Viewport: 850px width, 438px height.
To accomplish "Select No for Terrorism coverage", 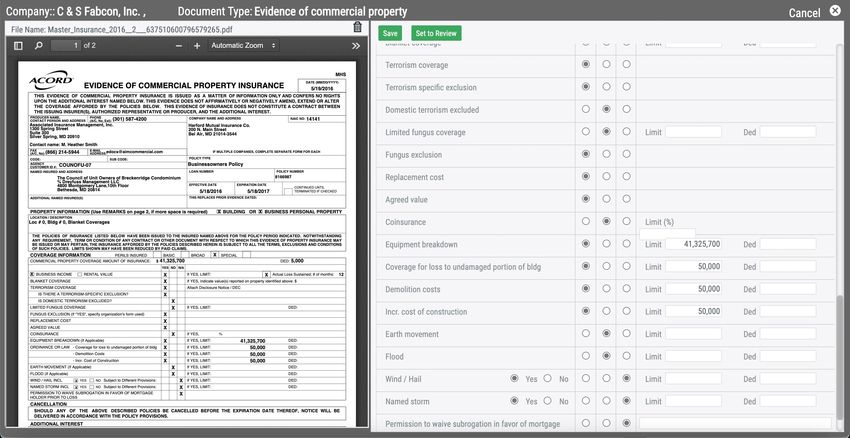I will pyautogui.click(x=606, y=65).
